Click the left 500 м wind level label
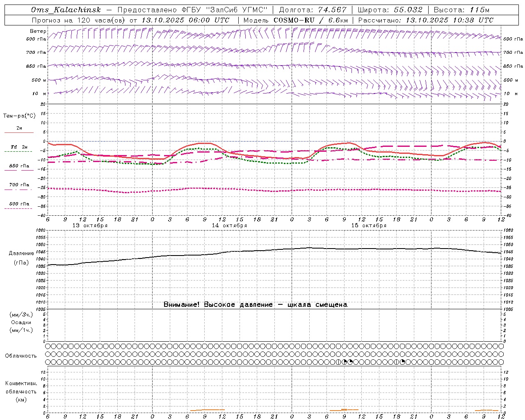This screenshot has width=525, height=420. pos(39,80)
